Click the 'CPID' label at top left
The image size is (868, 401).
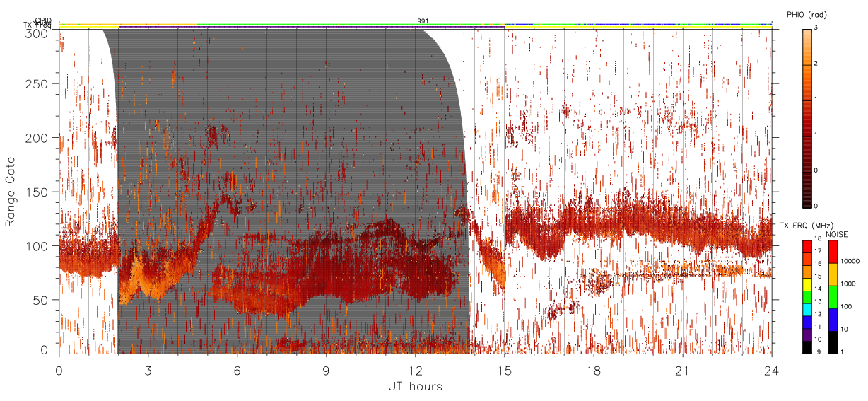point(43,21)
